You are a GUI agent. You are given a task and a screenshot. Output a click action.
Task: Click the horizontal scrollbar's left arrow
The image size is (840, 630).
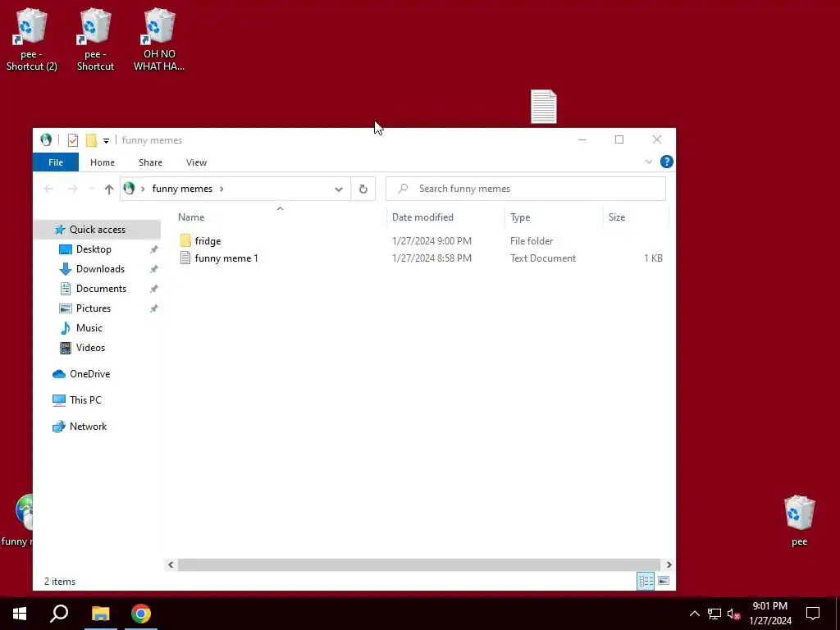(x=171, y=564)
